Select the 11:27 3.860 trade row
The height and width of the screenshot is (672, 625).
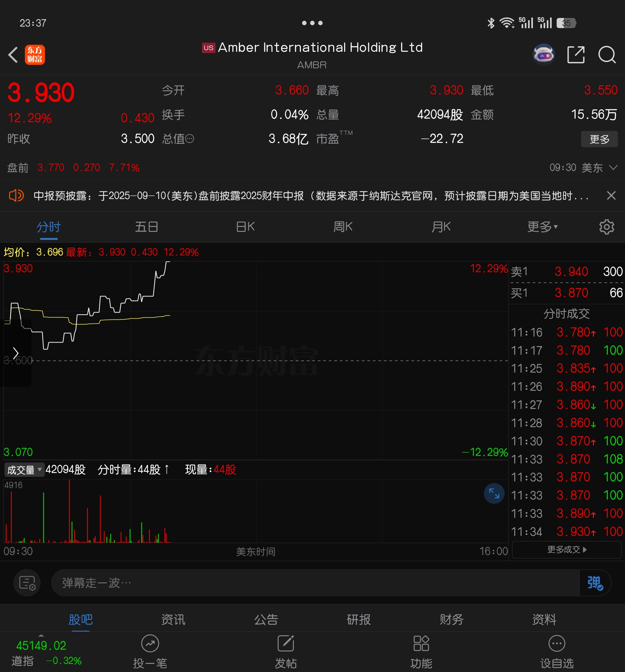tap(567, 405)
